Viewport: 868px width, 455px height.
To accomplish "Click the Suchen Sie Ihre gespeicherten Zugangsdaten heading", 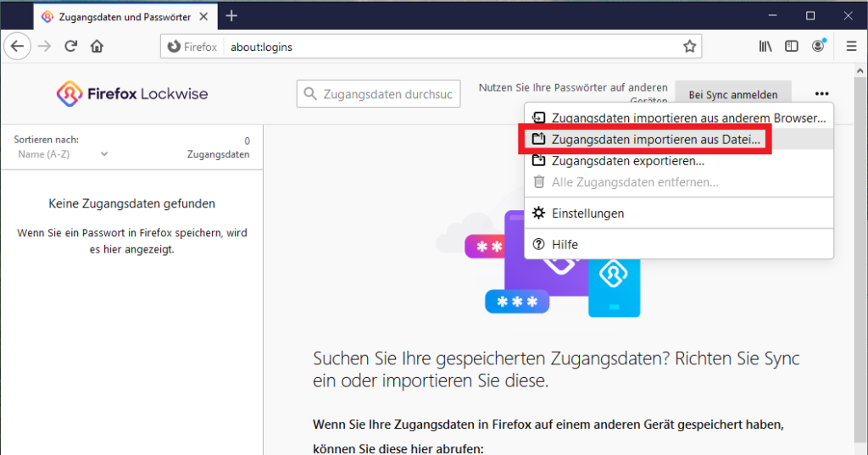I will [556, 369].
